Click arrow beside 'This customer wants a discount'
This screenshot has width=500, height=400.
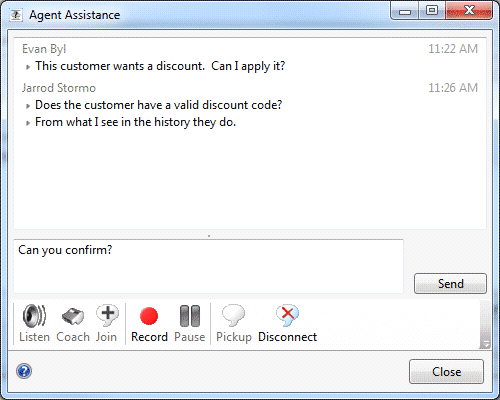point(28,67)
